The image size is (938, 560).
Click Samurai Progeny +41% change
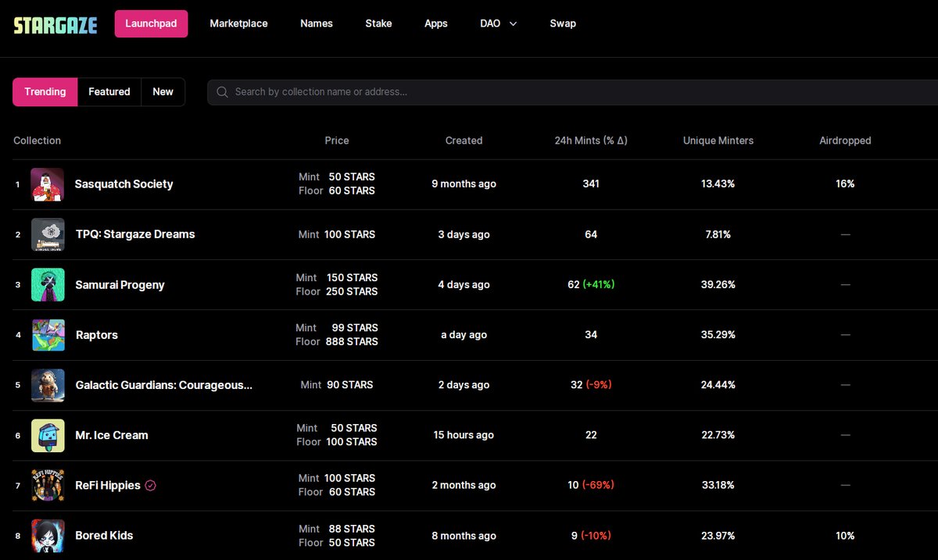coord(599,284)
